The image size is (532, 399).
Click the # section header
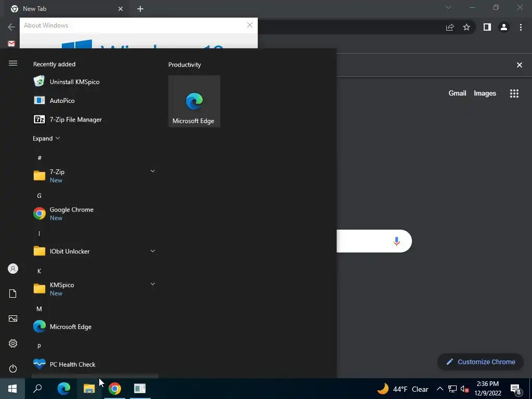point(39,158)
